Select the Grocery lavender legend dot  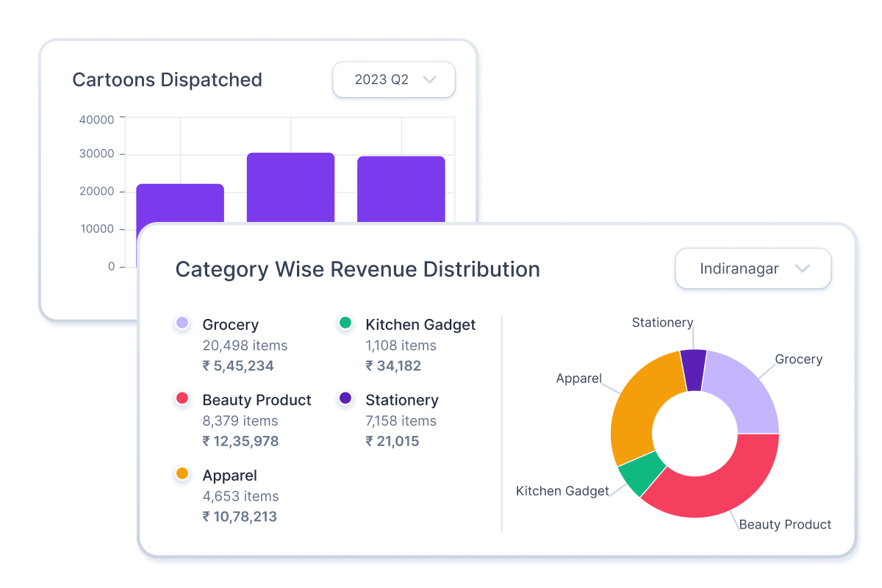click(182, 323)
